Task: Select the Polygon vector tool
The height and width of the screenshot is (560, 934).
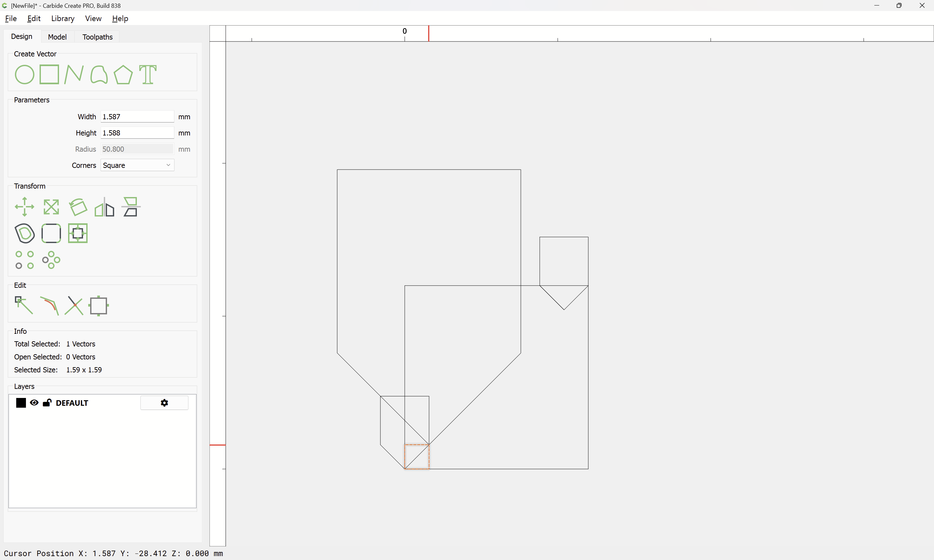Action: [123, 74]
